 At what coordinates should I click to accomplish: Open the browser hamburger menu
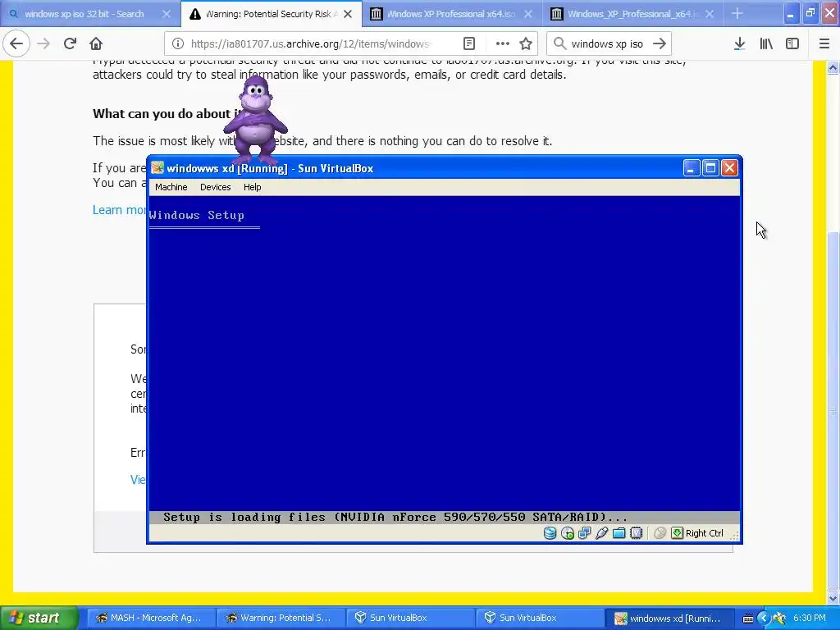click(824, 44)
